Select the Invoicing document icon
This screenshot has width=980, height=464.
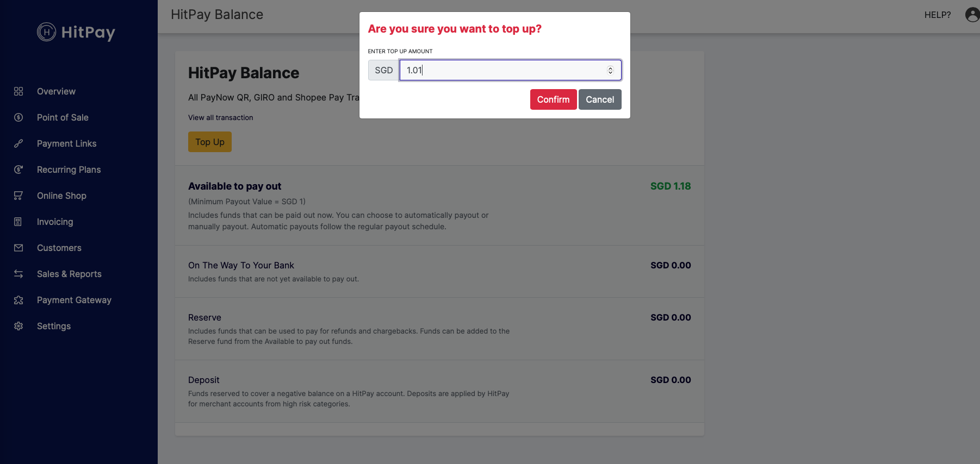(18, 222)
